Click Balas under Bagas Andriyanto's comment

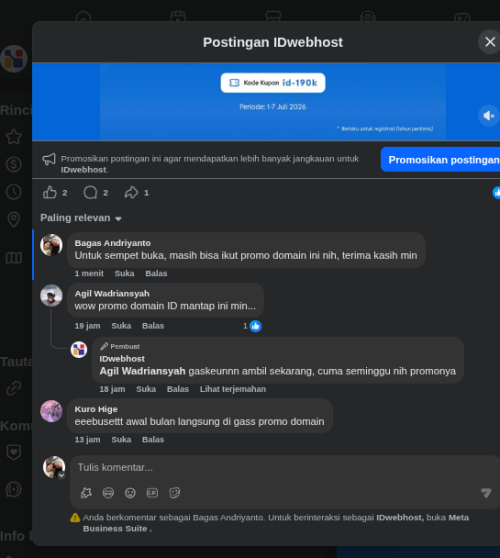(x=156, y=273)
